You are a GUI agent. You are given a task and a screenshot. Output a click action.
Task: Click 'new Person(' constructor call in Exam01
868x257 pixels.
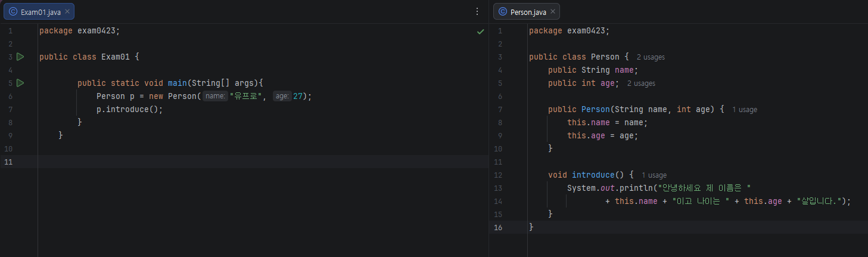click(x=173, y=96)
